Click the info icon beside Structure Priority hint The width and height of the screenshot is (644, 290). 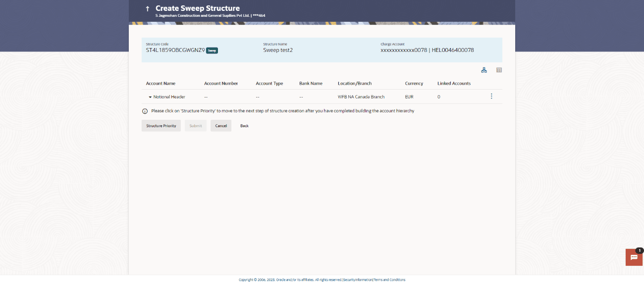click(x=145, y=111)
